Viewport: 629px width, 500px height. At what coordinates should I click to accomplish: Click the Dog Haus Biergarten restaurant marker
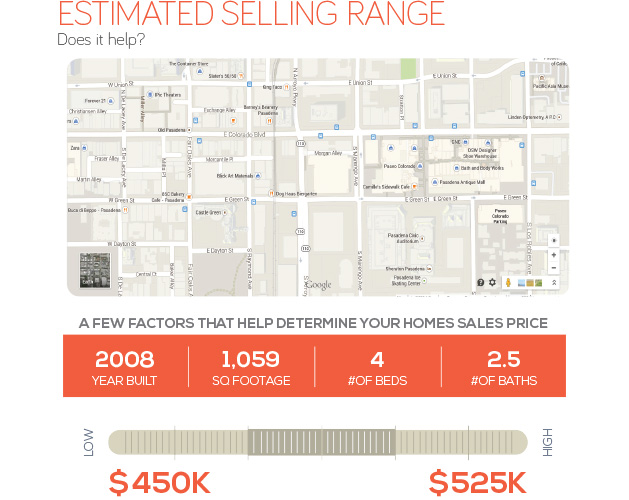271,191
